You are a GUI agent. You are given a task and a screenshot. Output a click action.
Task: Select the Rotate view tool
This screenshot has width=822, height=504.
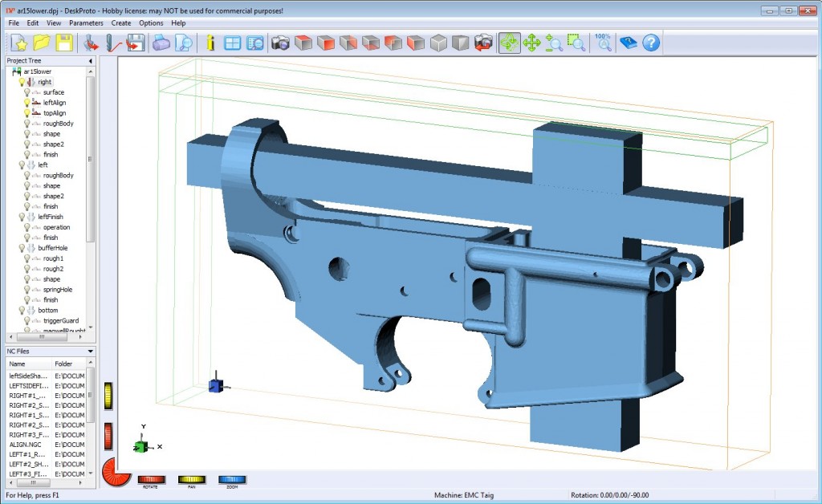pos(511,43)
